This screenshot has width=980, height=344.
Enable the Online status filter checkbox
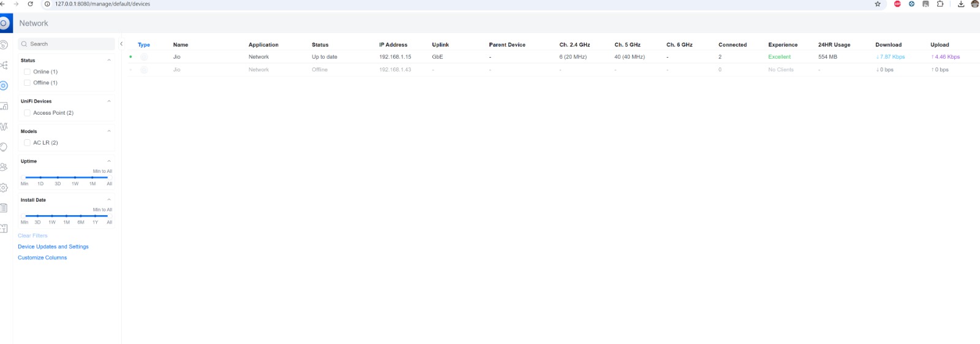(x=27, y=72)
